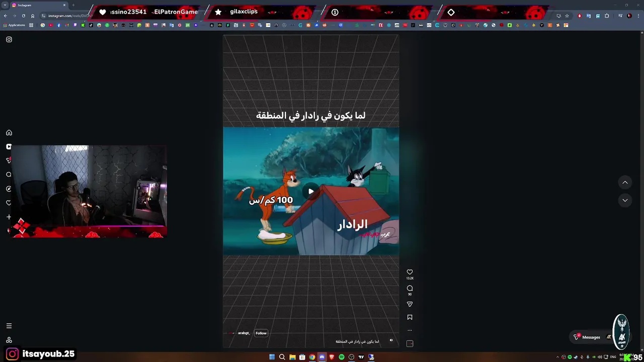Open the YouTube bookmark icon
Viewport: 644px width, 362px height.
coord(51,25)
